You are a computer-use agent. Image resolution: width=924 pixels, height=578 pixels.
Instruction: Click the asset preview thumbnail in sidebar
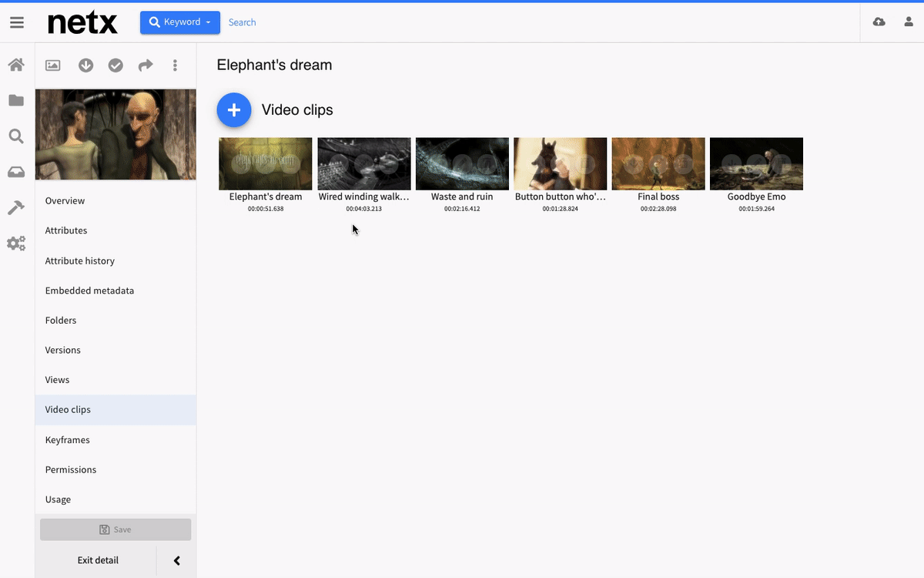(x=115, y=134)
